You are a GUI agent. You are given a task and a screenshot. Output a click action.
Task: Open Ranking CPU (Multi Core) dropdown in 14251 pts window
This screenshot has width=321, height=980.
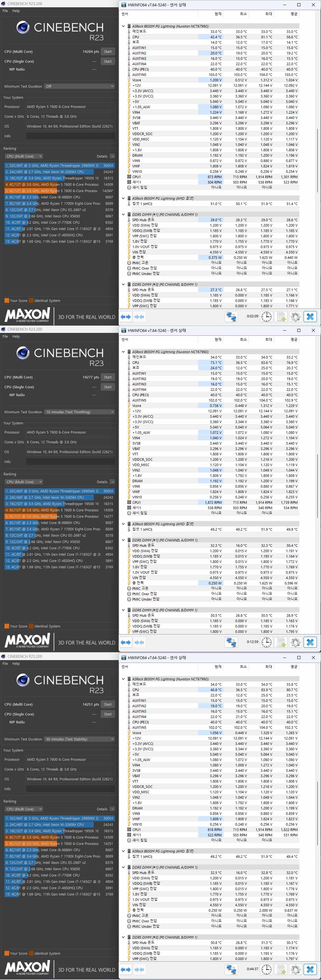(24, 809)
